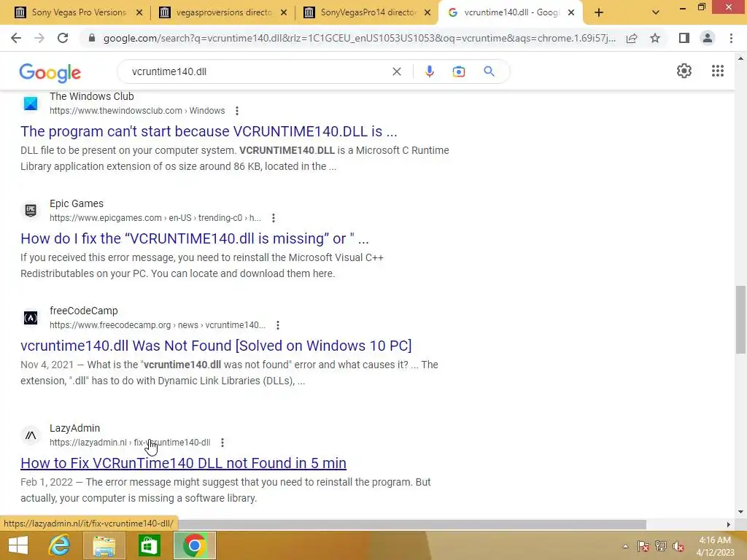
Task: Open Chrome profile avatar menu
Action: click(x=708, y=38)
